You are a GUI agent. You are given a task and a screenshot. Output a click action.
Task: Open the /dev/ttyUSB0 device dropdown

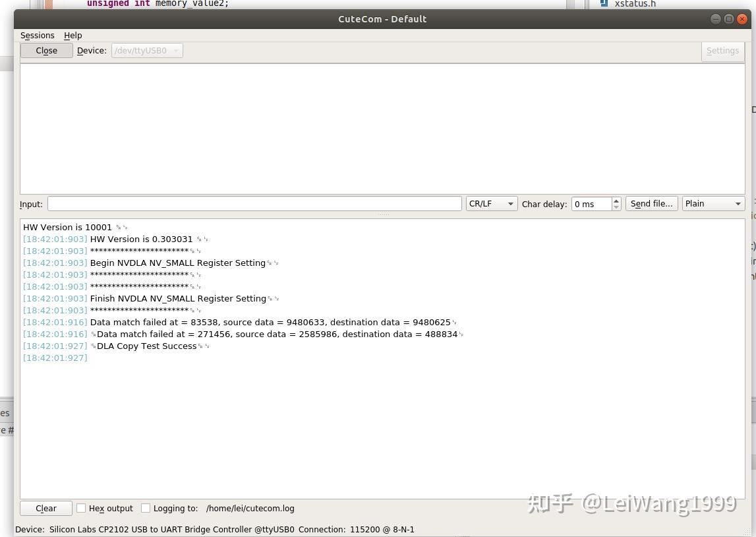[146, 50]
